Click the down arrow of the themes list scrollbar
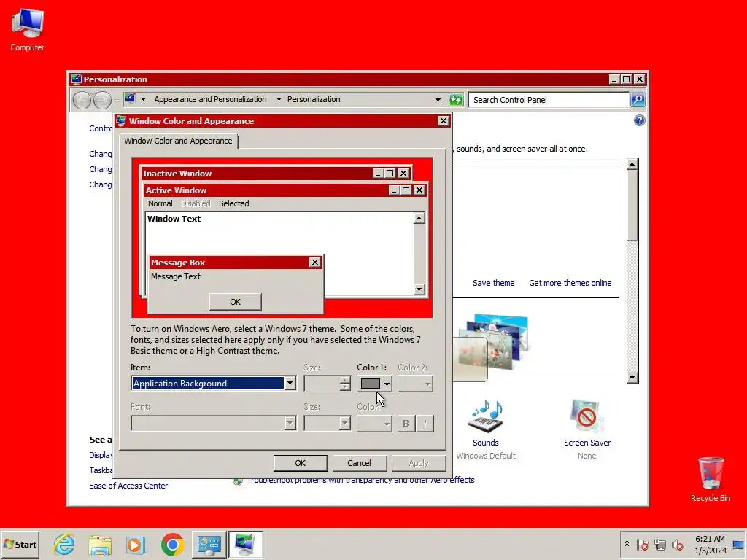Image resolution: width=747 pixels, height=560 pixels. tap(632, 378)
